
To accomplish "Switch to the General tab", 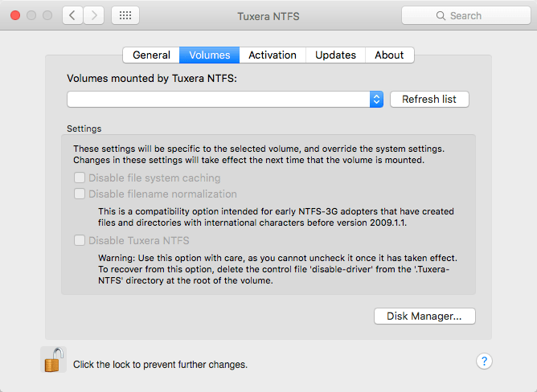I will [x=151, y=55].
